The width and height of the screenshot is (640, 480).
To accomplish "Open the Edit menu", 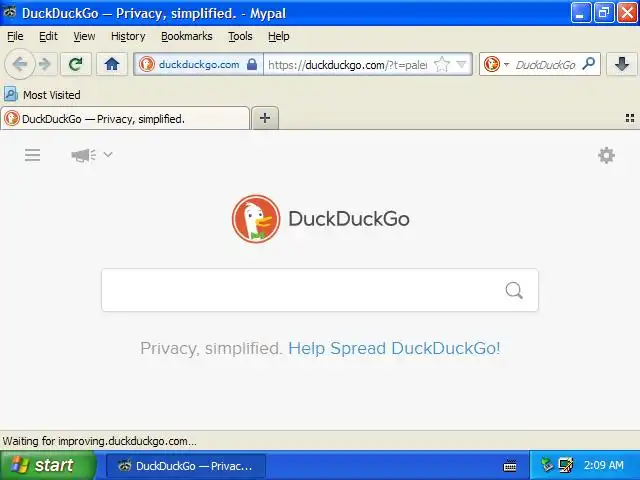I will (48, 36).
